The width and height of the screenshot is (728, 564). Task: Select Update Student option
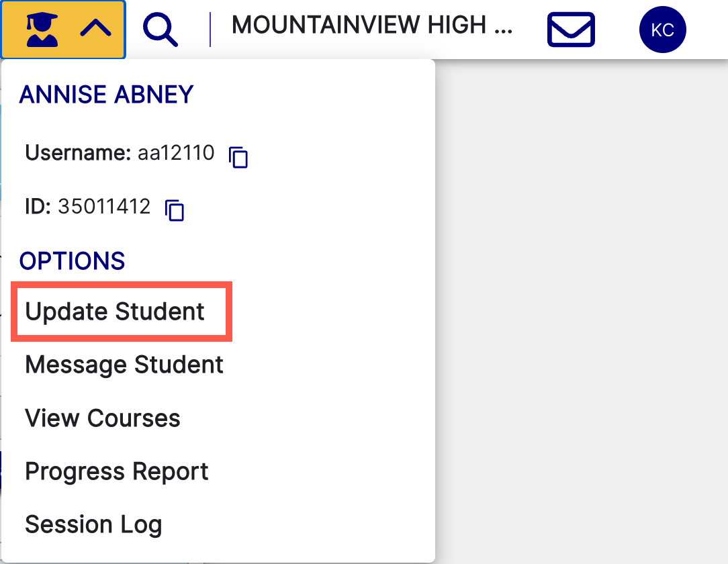[115, 311]
